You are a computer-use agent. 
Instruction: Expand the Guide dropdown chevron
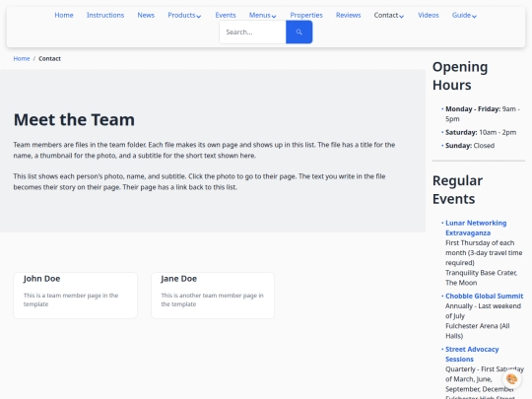[x=474, y=16]
